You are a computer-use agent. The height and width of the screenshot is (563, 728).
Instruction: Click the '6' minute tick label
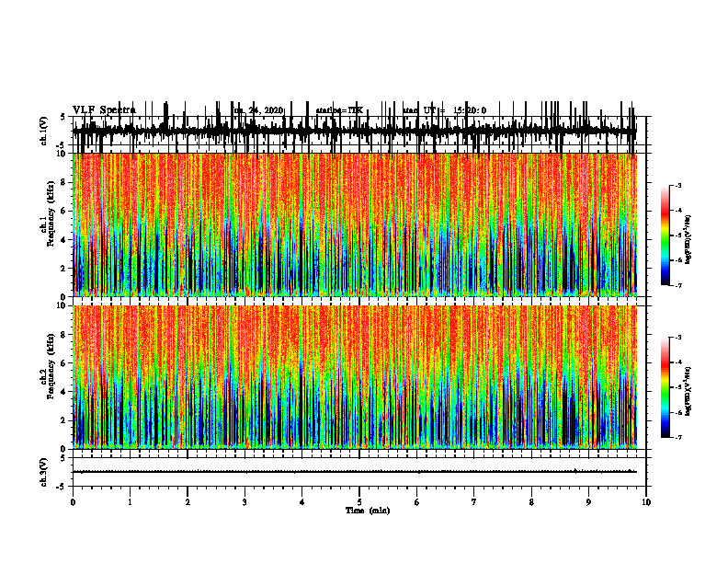point(417,502)
